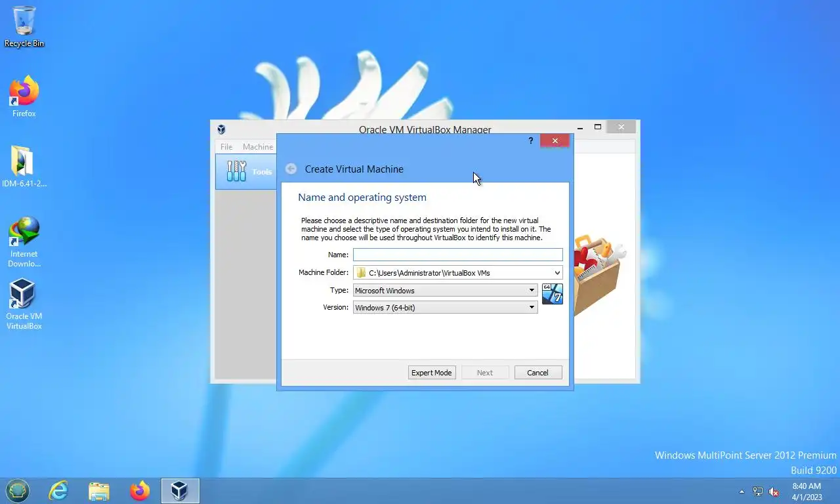This screenshot has width=840, height=504.
Task: Click the Tools entry in the Manager sidebar
Action: (x=246, y=172)
